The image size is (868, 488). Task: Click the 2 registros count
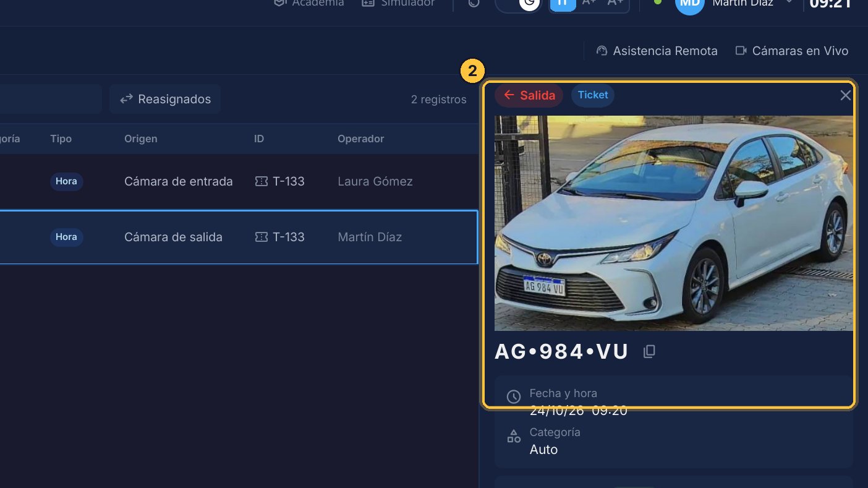[x=439, y=99]
